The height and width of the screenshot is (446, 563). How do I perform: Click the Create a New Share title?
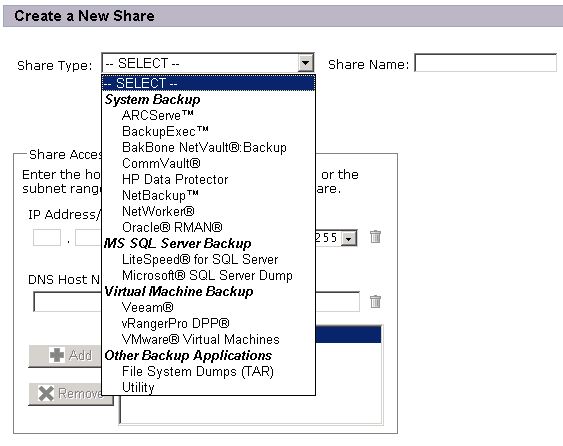[84, 16]
